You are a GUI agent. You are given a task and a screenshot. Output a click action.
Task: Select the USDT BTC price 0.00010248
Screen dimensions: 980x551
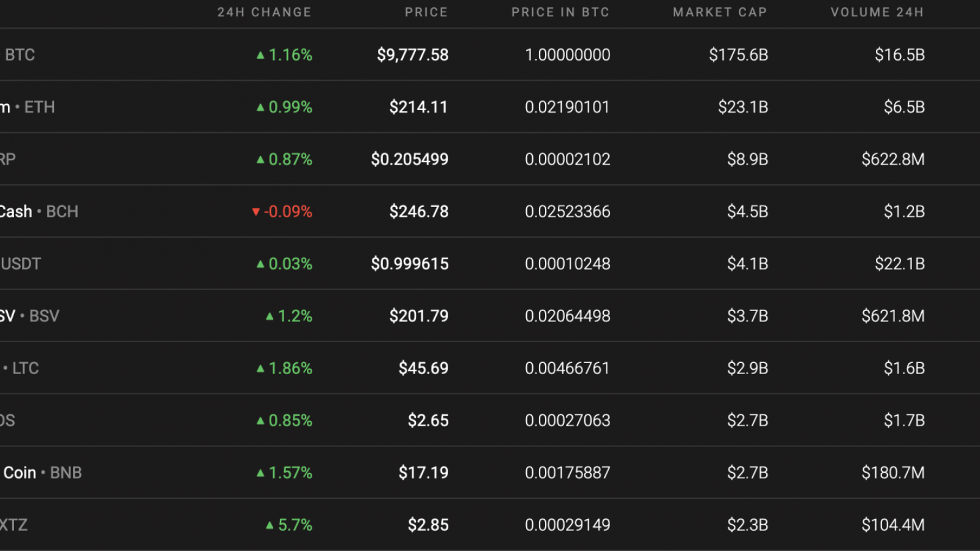(x=568, y=264)
